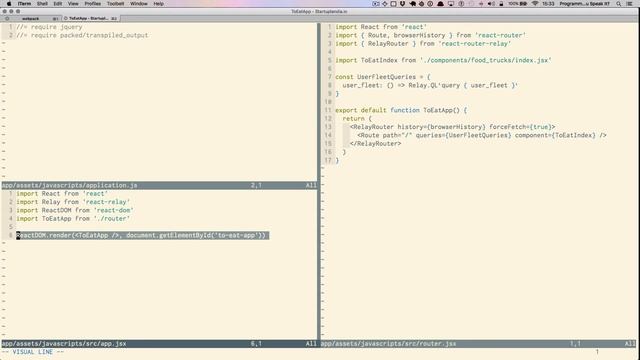Click the '-- VISUAL LINE --' mode indicator
The height and width of the screenshot is (360, 640).
pyautogui.click(x=33, y=352)
